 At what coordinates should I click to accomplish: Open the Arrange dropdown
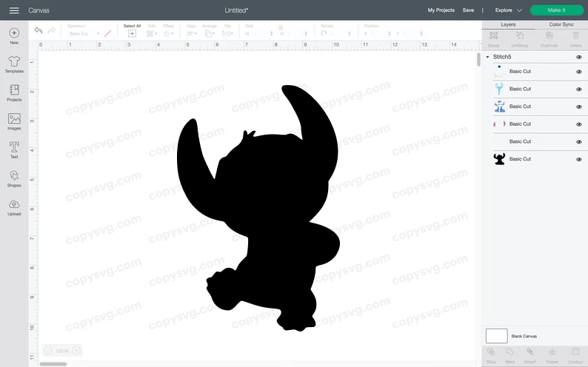[x=210, y=34]
